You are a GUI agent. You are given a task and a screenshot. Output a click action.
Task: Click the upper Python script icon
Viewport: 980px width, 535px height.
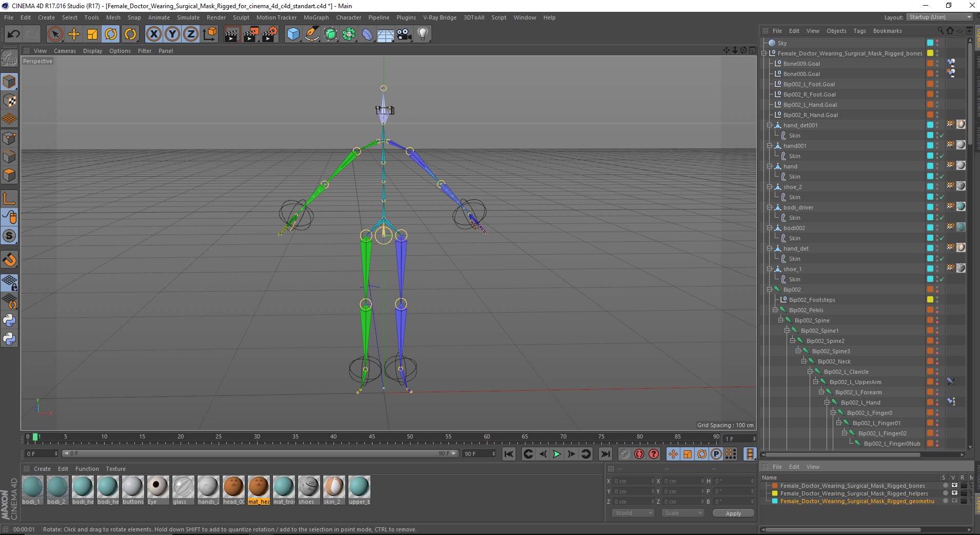tap(9, 320)
